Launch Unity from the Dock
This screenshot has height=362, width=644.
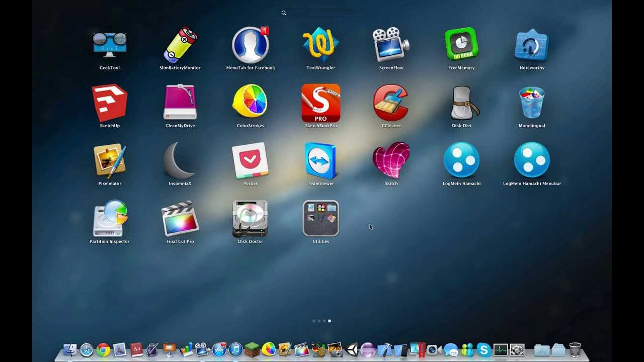tap(353, 349)
